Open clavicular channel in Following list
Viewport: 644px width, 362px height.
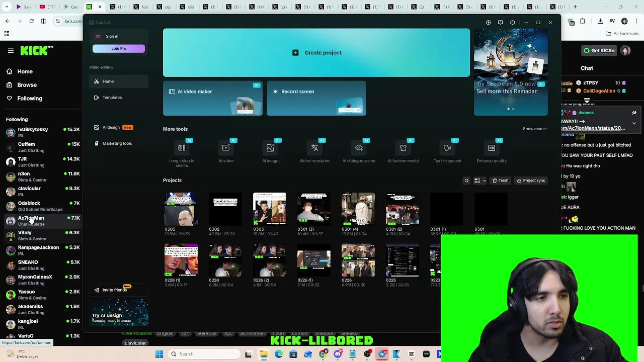[43, 191]
